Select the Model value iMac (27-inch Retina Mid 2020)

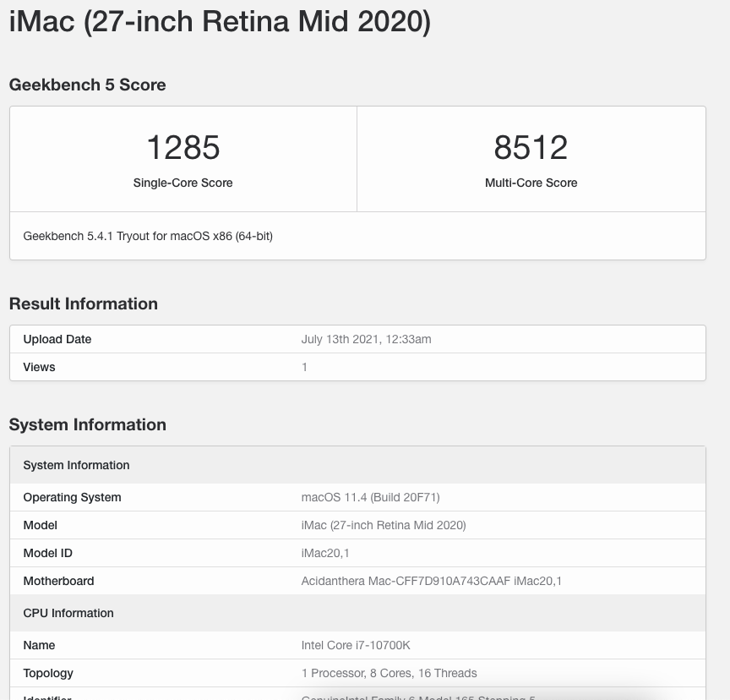(384, 525)
